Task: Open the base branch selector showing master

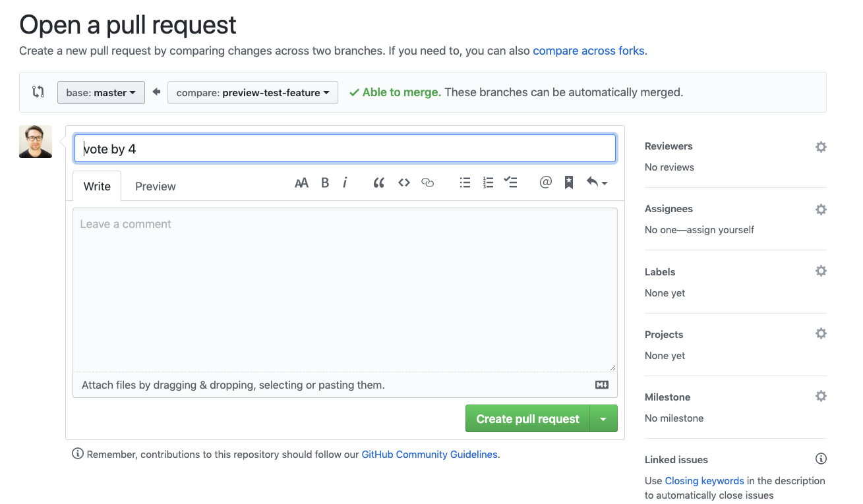Action: [101, 92]
